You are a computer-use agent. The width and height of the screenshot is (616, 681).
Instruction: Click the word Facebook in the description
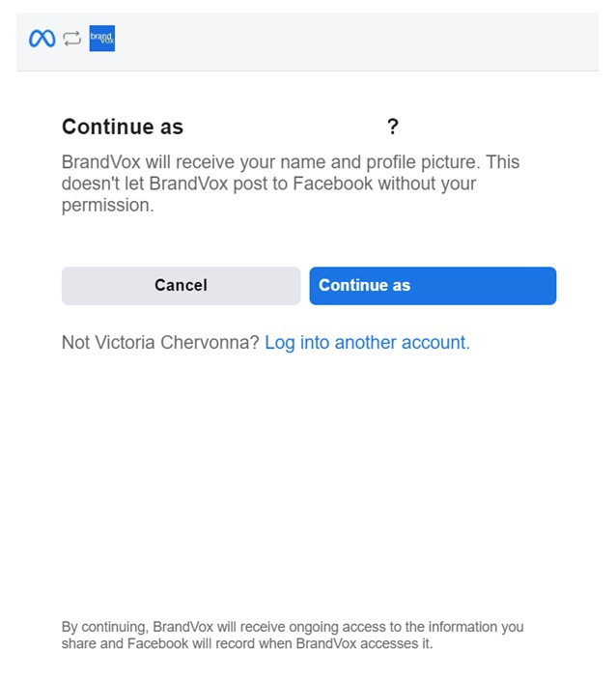tap(332, 184)
